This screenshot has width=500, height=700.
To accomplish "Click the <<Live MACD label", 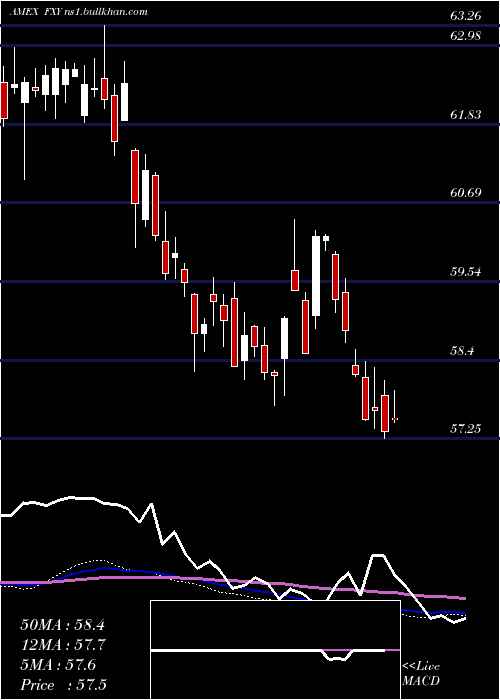I will (x=421, y=674).
